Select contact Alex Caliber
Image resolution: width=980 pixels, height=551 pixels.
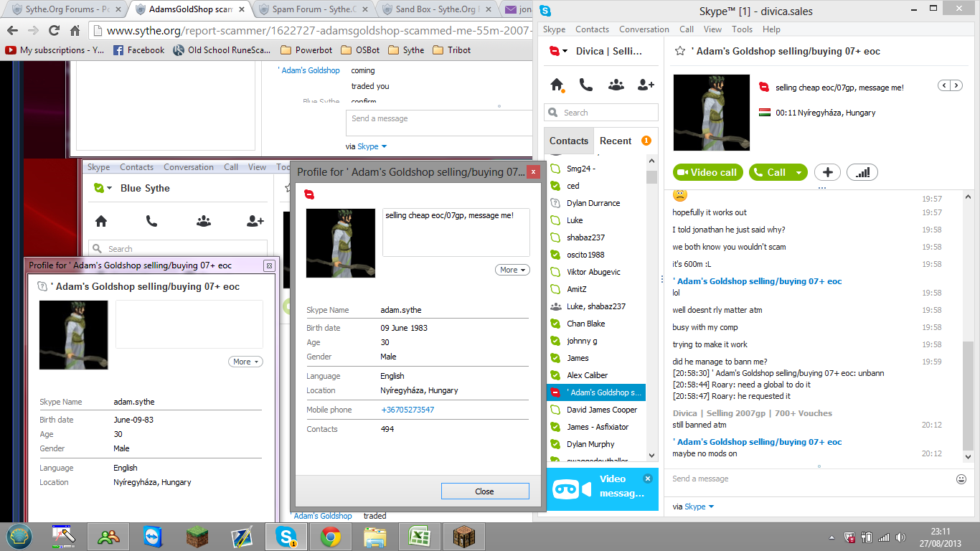(x=597, y=375)
